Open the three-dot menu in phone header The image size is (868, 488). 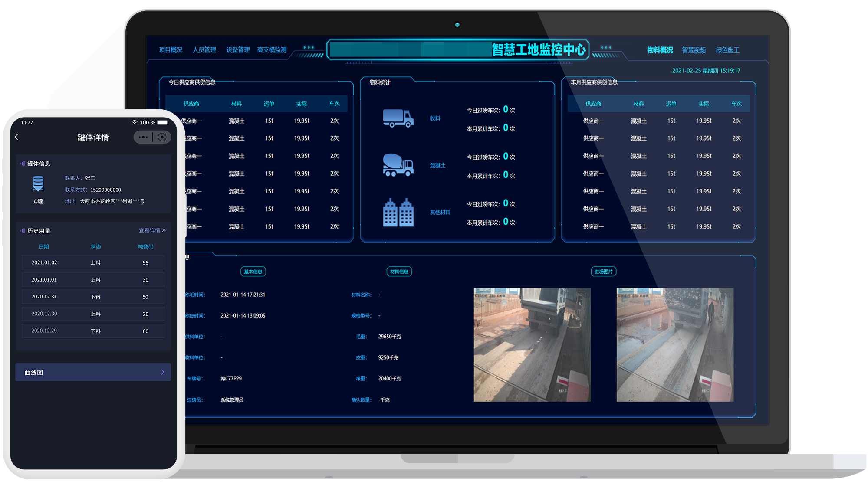[x=143, y=137]
